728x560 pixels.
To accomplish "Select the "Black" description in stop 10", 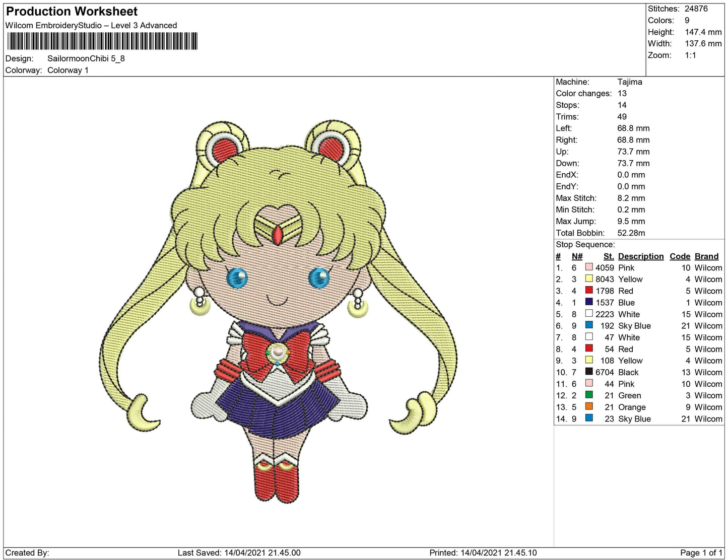I will click(x=628, y=372).
